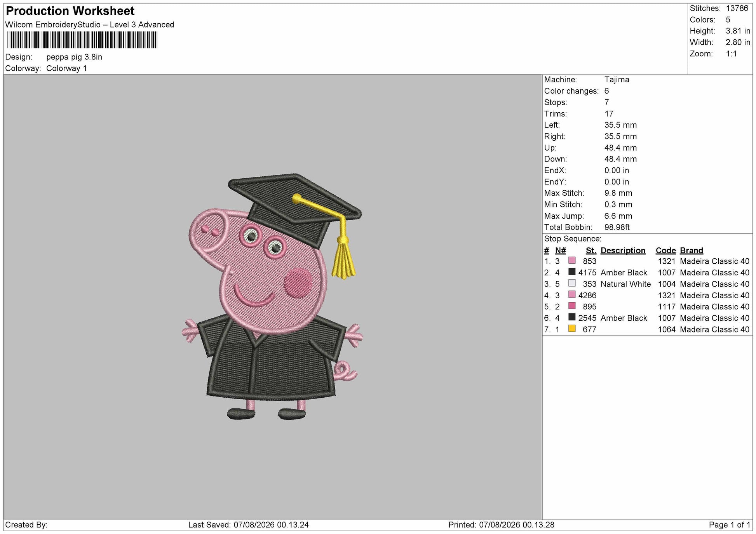Screen dimensions: 756x534
Task: Select the "Production Worksheet" heading
Action: [70, 11]
